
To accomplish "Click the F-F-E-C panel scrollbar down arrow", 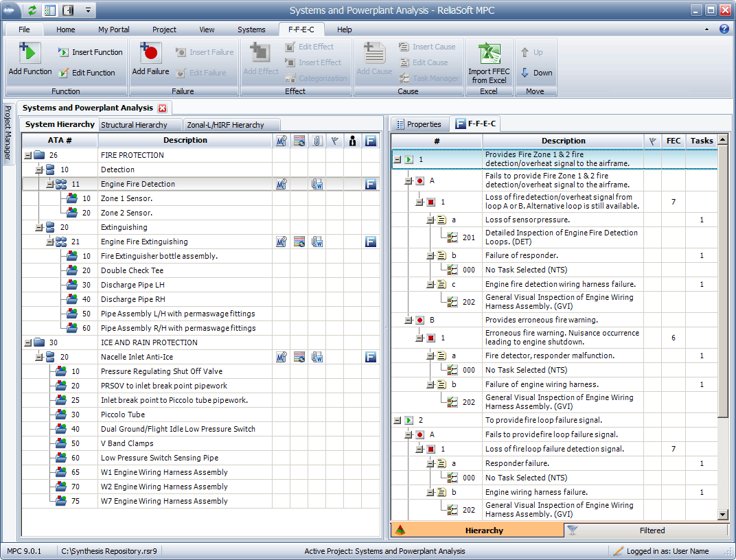I will click(723, 515).
